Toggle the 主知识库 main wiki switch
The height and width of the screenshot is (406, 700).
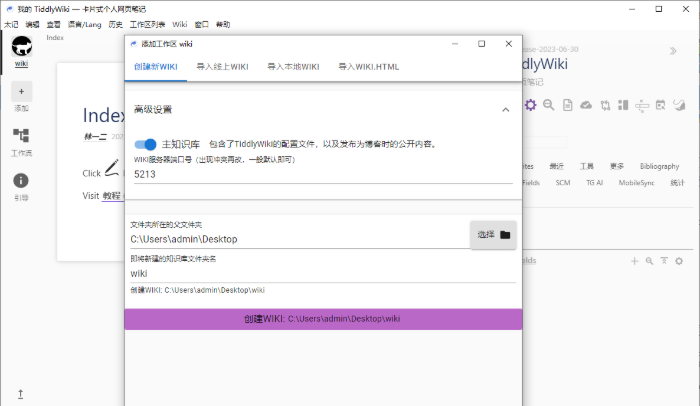(146, 144)
